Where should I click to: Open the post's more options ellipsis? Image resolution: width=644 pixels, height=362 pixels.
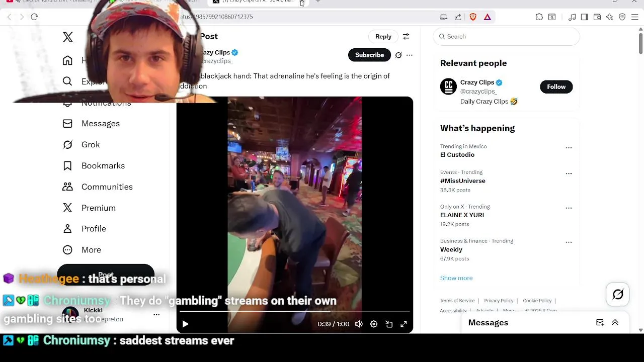click(x=410, y=55)
